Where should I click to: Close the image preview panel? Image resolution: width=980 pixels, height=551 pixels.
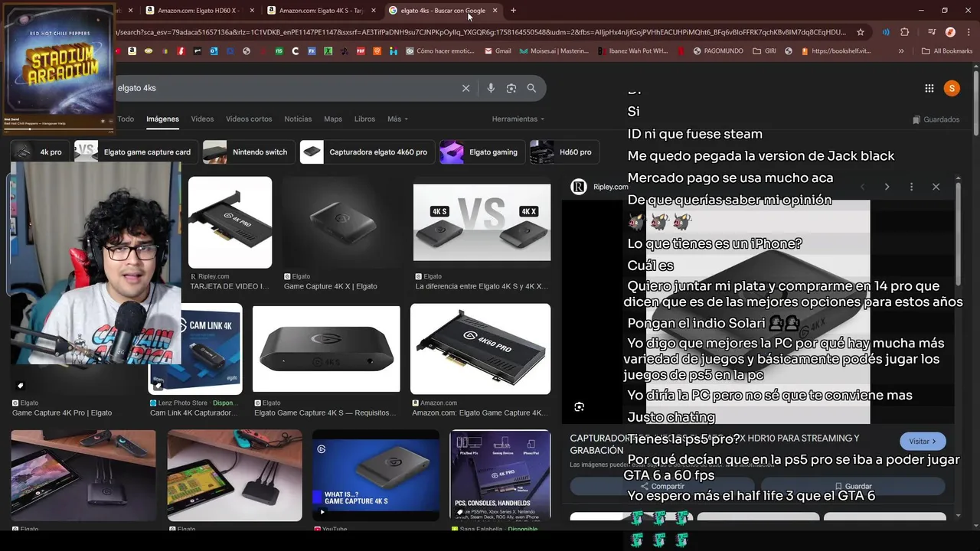tap(936, 187)
